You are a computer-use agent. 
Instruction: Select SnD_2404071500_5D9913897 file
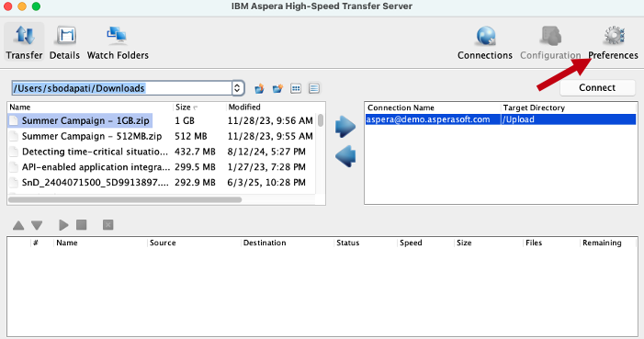point(96,183)
